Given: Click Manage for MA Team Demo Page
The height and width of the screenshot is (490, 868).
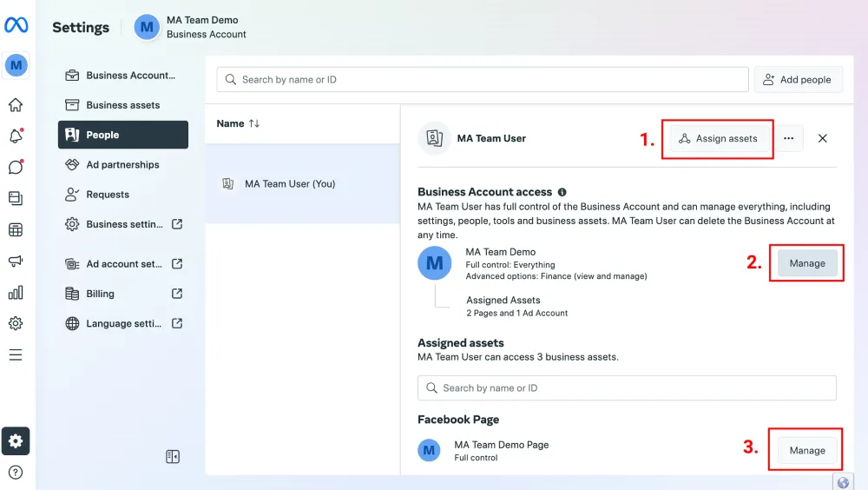Looking at the screenshot, I should (806, 451).
